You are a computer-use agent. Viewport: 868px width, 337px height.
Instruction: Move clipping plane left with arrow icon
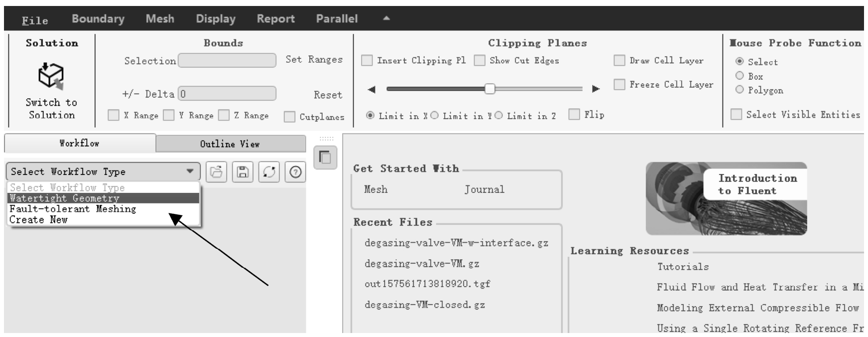coord(371,90)
